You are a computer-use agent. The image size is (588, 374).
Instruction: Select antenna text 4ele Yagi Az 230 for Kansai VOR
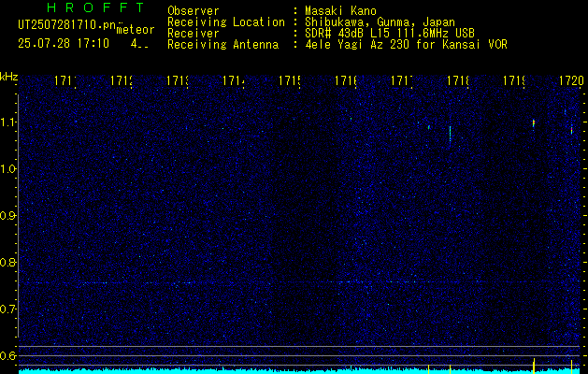click(406, 45)
